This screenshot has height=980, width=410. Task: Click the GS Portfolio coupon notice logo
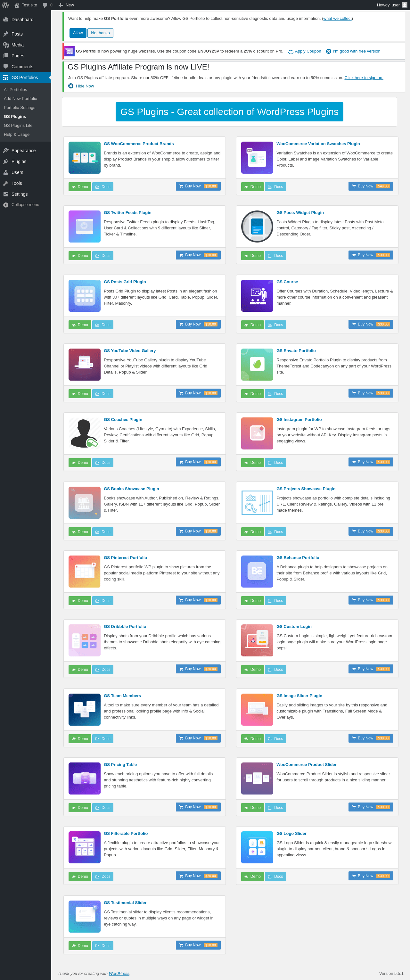point(69,51)
